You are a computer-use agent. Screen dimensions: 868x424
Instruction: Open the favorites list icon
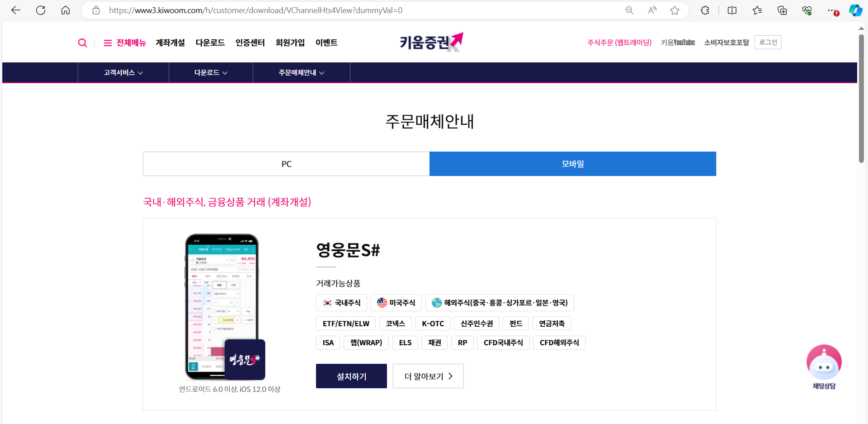[x=757, y=10]
